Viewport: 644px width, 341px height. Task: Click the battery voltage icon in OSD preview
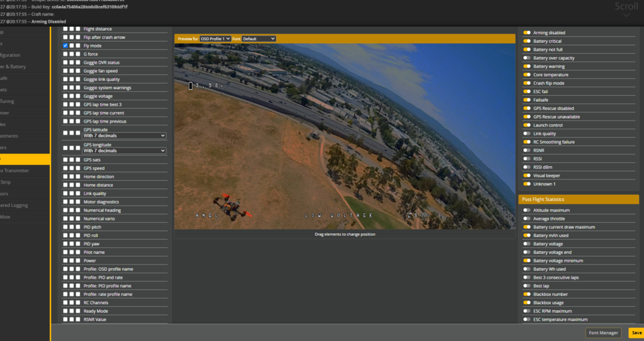coord(191,86)
